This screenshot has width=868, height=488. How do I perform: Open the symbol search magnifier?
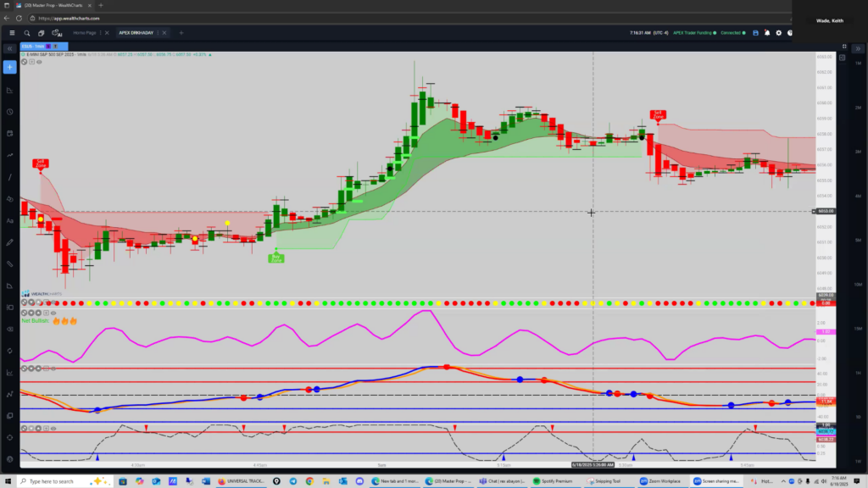pos(26,33)
